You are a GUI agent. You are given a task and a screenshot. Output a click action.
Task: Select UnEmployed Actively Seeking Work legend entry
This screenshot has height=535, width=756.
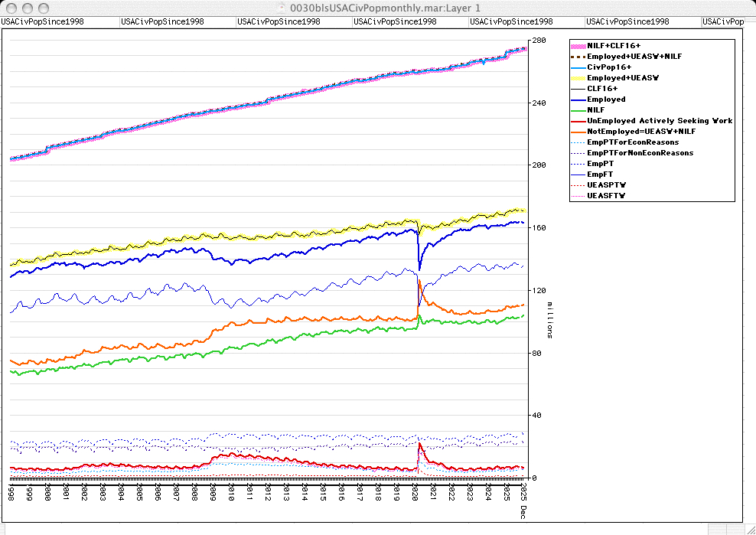[x=660, y=121]
